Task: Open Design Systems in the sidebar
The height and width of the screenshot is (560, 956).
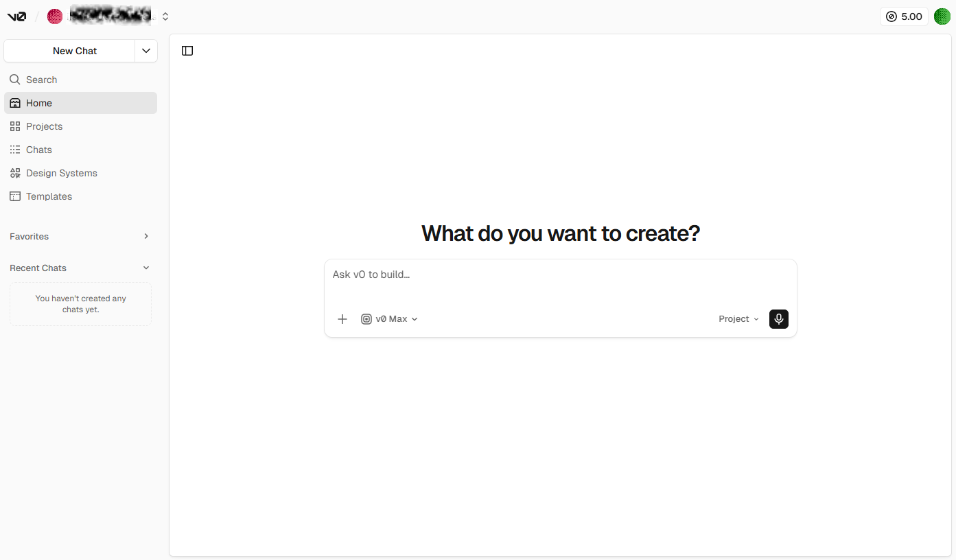Action: tap(61, 173)
